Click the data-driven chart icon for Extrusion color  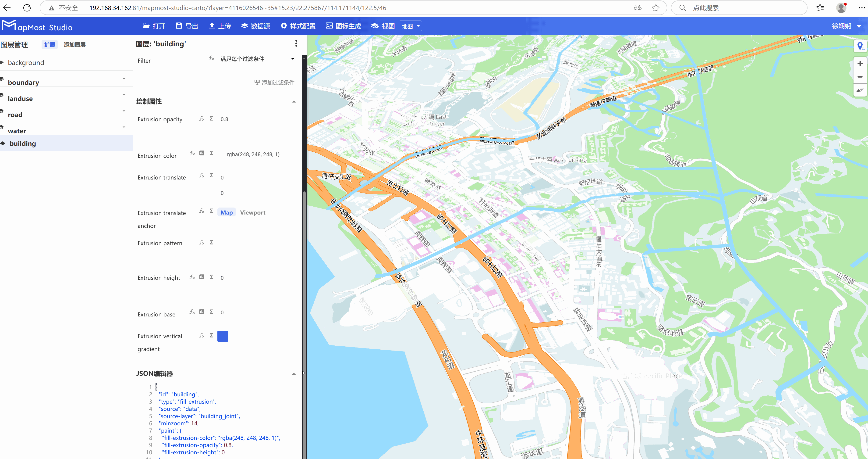tap(202, 153)
